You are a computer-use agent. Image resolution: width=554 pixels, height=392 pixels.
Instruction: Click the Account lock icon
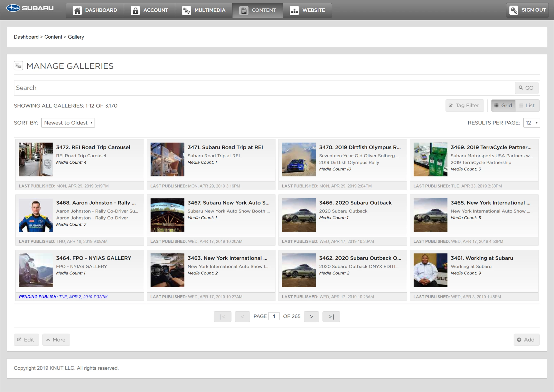click(135, 10)
